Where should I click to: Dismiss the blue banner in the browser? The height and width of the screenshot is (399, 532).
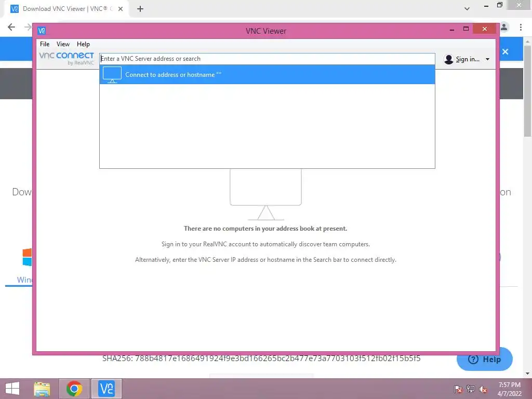click(x=506, y=51)
